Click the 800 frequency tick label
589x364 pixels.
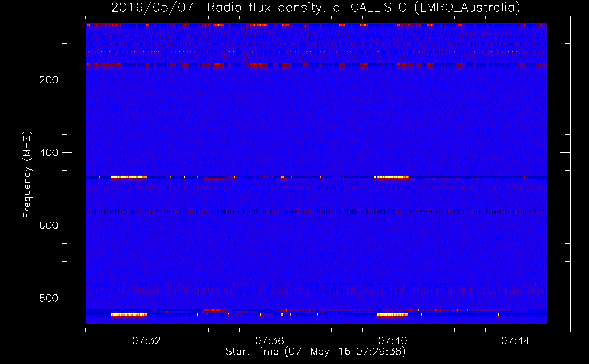tap(49, 298)
